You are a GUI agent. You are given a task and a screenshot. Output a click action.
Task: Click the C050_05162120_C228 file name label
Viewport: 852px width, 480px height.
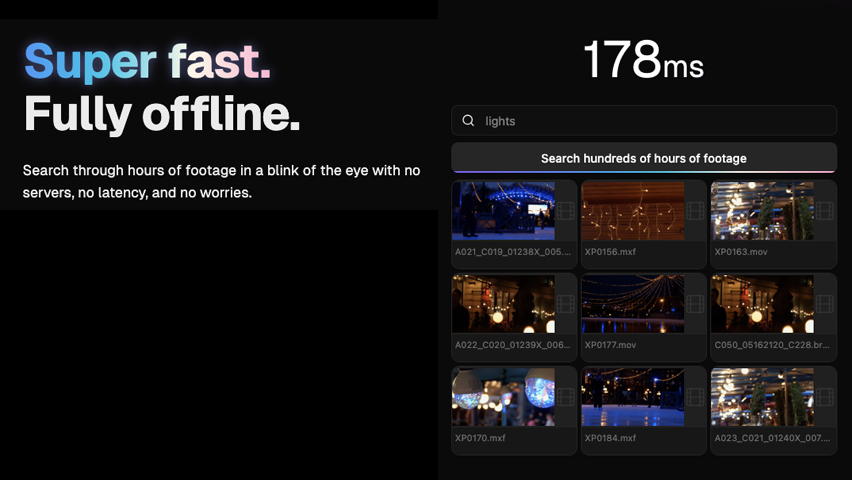(x=771, y=345)
